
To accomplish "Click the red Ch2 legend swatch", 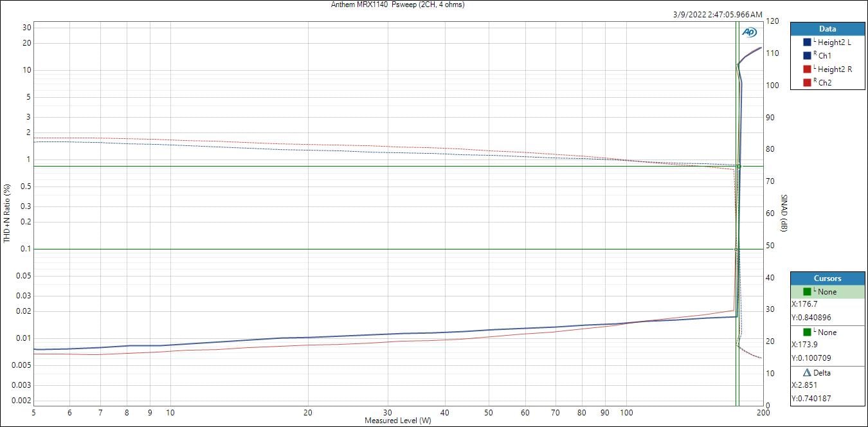I will 807,82.
